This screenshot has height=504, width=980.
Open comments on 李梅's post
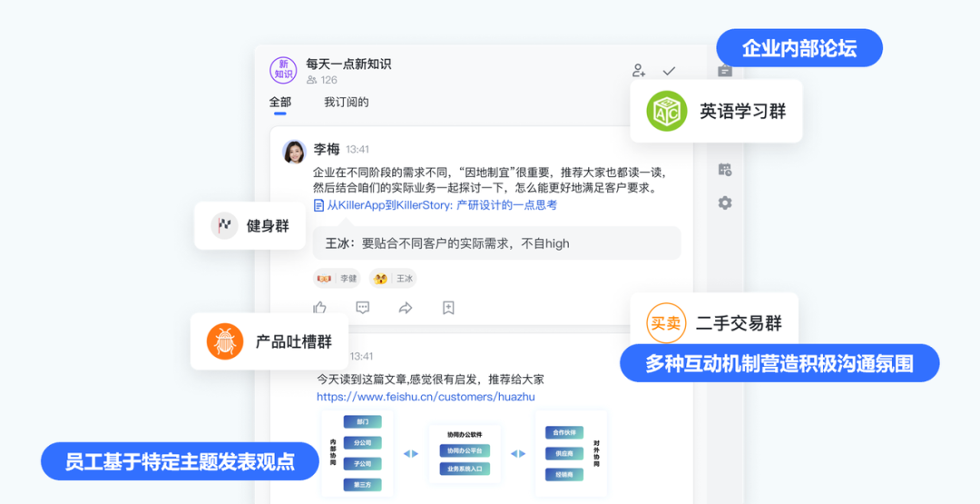pyautogui.click(x=362, y=307)
